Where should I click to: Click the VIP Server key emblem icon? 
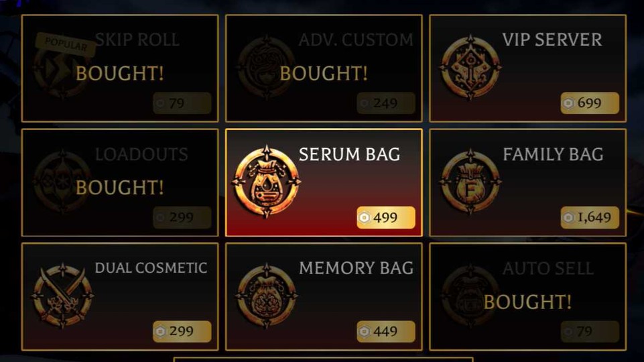tap(470, 68)
